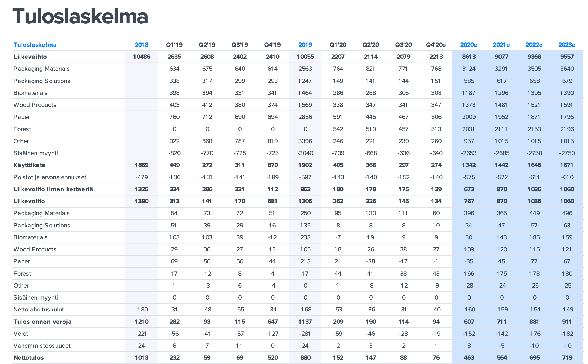
Task: Select the 2023e forecast column header
Action: 567,45
